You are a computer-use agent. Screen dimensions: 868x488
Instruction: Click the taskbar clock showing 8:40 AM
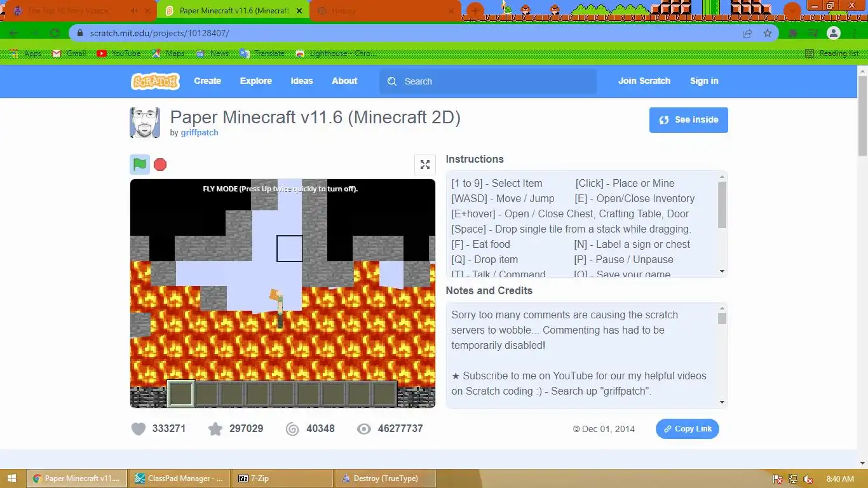[x=840, y=479]
